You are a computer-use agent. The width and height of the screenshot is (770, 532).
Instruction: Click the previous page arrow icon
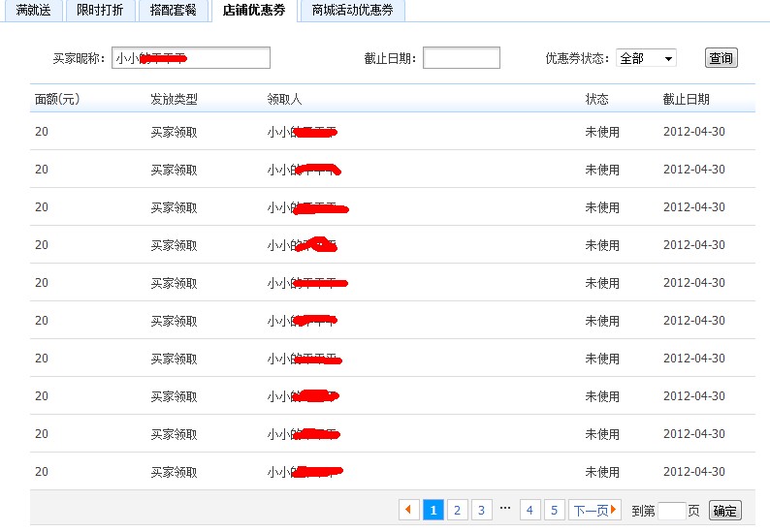(x=409, y=510)
